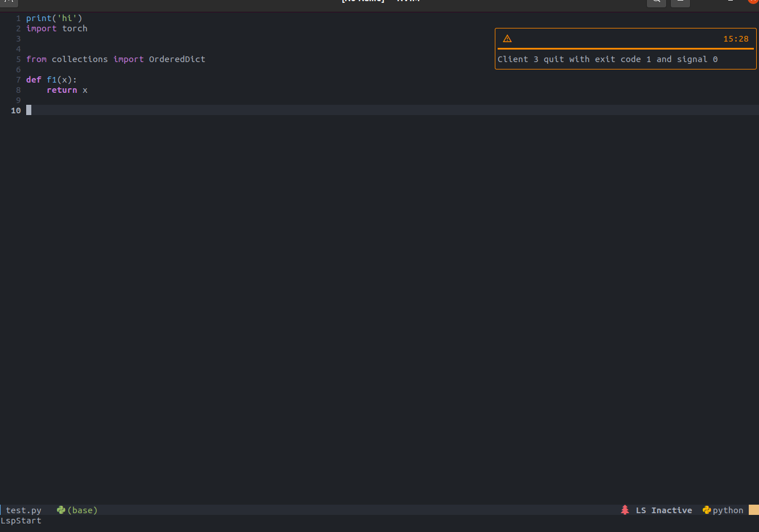759x532 pixels.
Task: Toggle the LS Inactive status indicator
Action: point(664,510)
